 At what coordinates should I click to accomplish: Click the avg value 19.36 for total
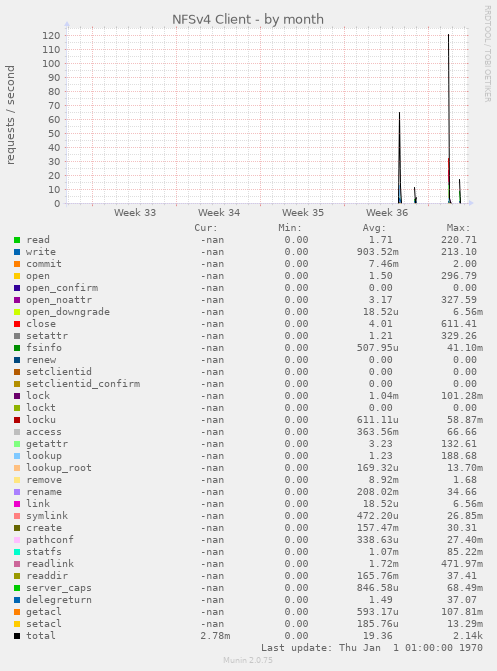click(x=377, y=636)
